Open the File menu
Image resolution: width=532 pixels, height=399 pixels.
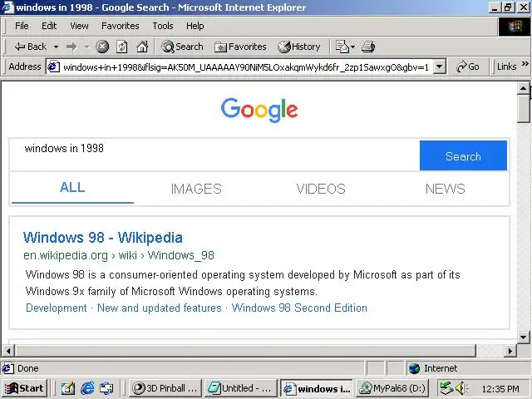(22, 26)
